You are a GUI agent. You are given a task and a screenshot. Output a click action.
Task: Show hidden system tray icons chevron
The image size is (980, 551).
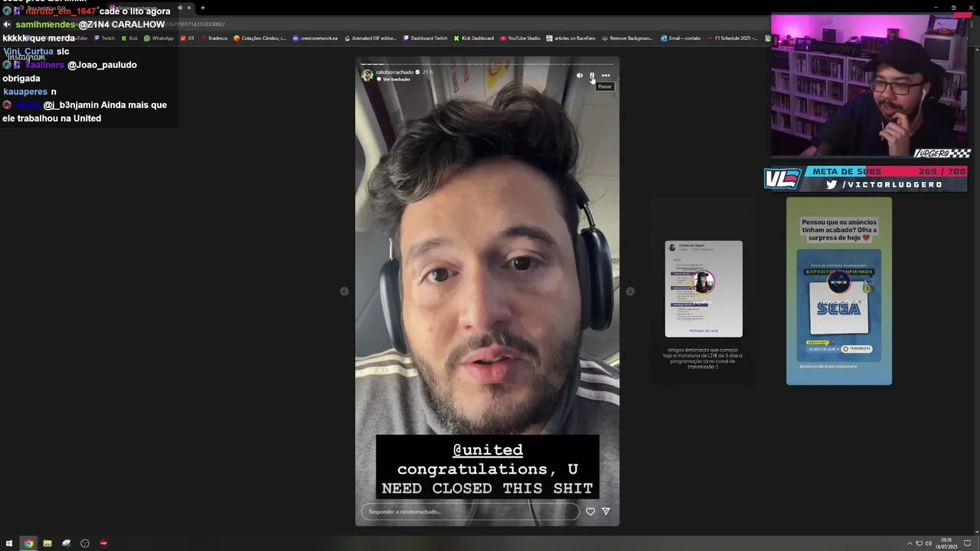910,543
